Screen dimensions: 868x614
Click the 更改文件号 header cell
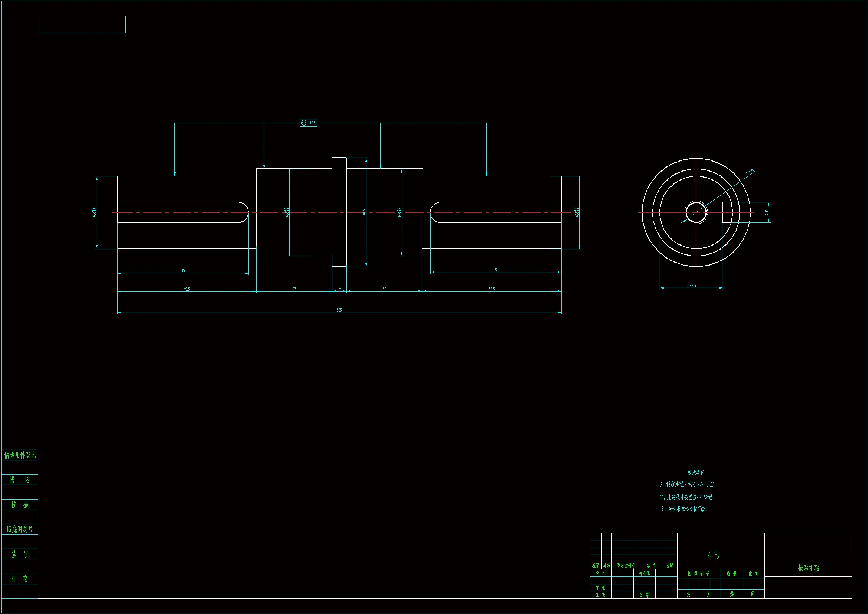626,566
